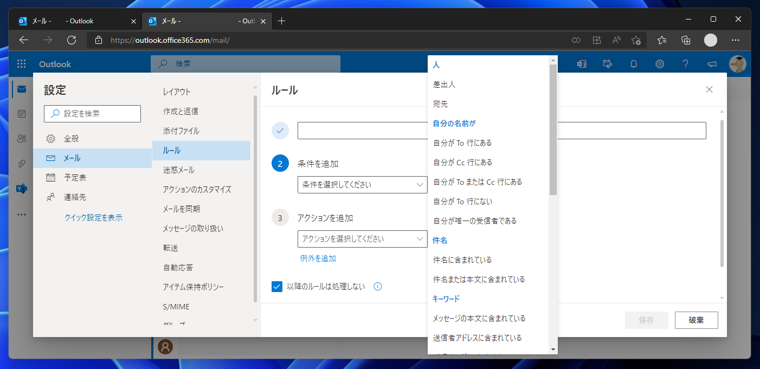Open the Files paperclip module
The width and height of the screenshot is (760, 369).
point(21,164)
